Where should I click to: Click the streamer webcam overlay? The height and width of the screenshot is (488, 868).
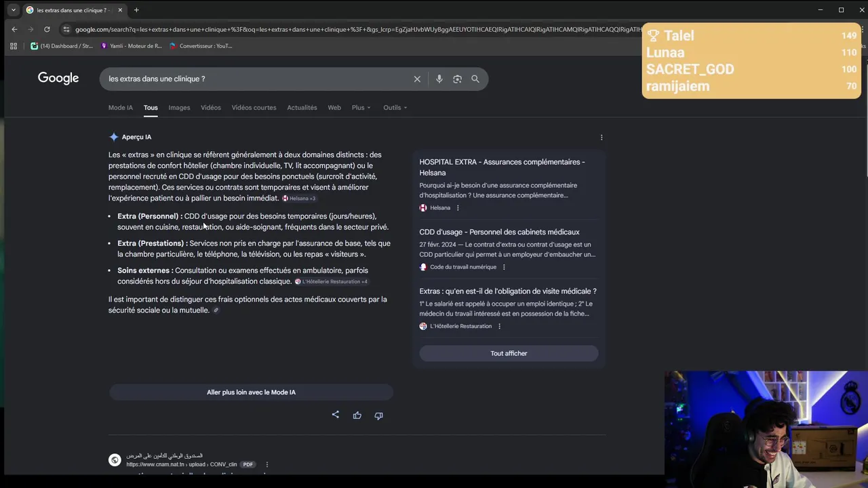coord(766,429)
